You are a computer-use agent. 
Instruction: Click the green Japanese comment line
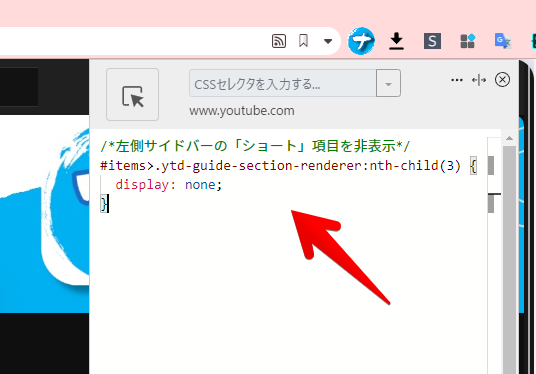(255, 146)
